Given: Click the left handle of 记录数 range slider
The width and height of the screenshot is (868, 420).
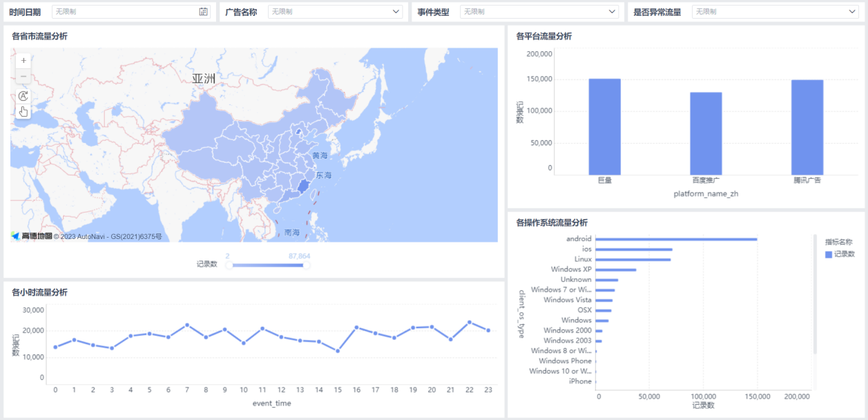Looking at the screenshot, I should coord(229,265).
